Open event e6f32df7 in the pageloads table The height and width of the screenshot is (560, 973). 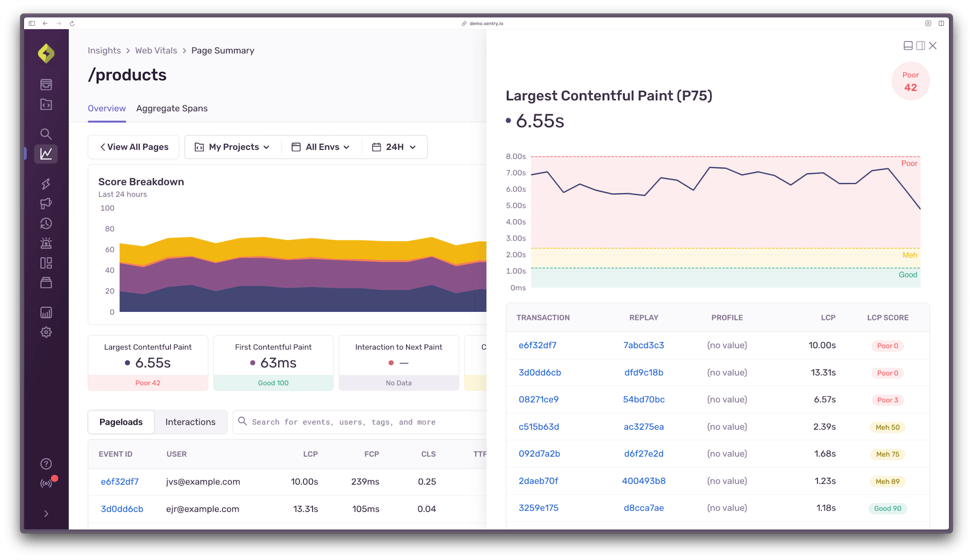[120, 482]
